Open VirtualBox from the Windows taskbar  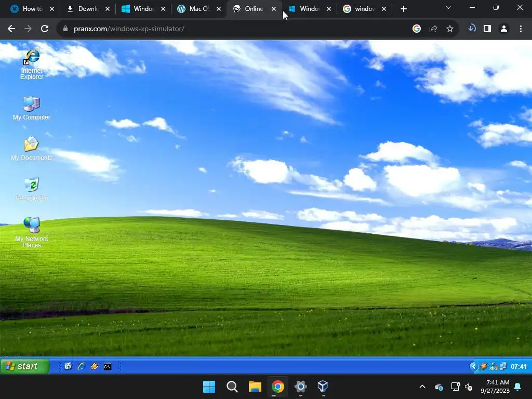tap(323, 387)
